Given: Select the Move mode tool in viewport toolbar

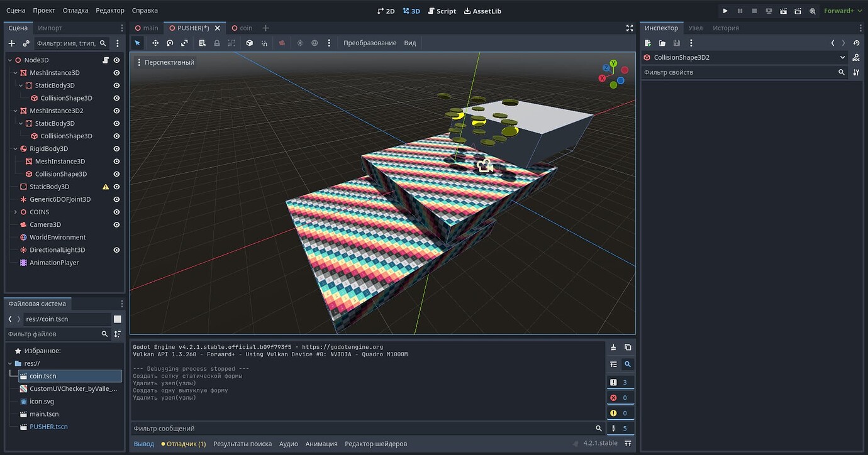Looking at the screenshot, I should pyautogui.click(x=155, y=43).
